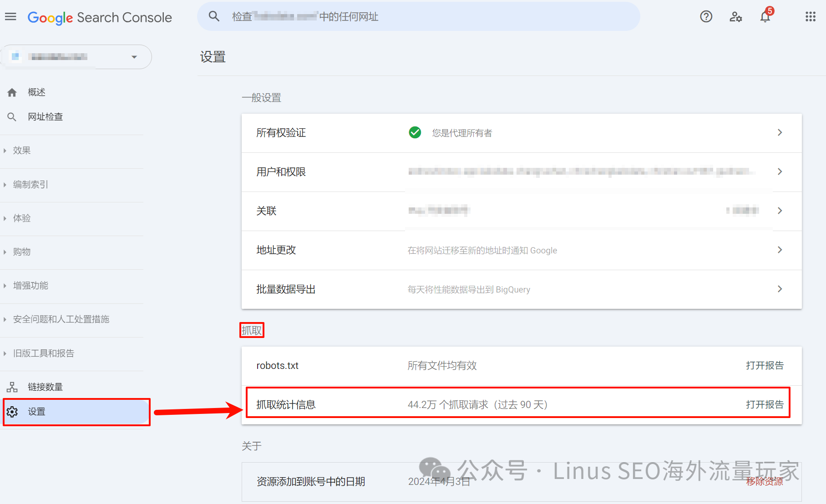Open the Google apps grid

pos(810,17)
